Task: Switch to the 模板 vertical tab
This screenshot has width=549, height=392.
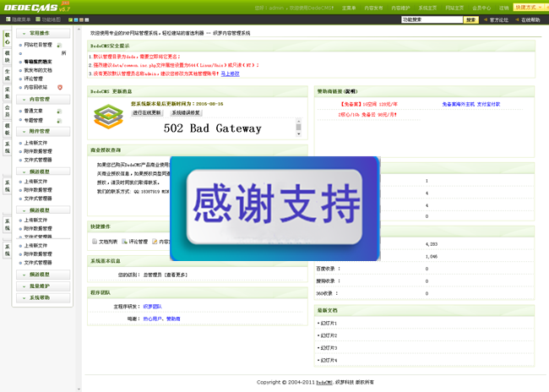Action: pos(7,129)
